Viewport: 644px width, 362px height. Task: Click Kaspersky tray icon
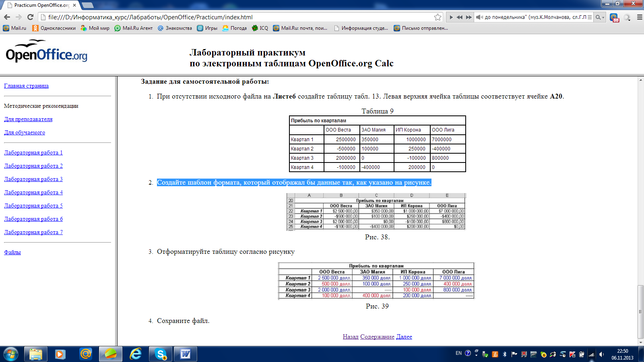tap(572, 354)
